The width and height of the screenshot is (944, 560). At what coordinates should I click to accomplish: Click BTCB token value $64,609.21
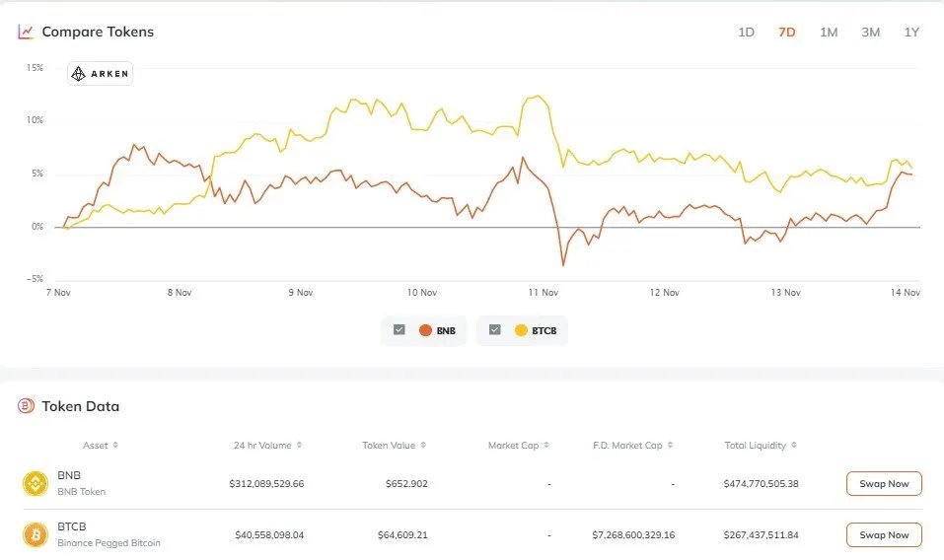click(402, 534)
